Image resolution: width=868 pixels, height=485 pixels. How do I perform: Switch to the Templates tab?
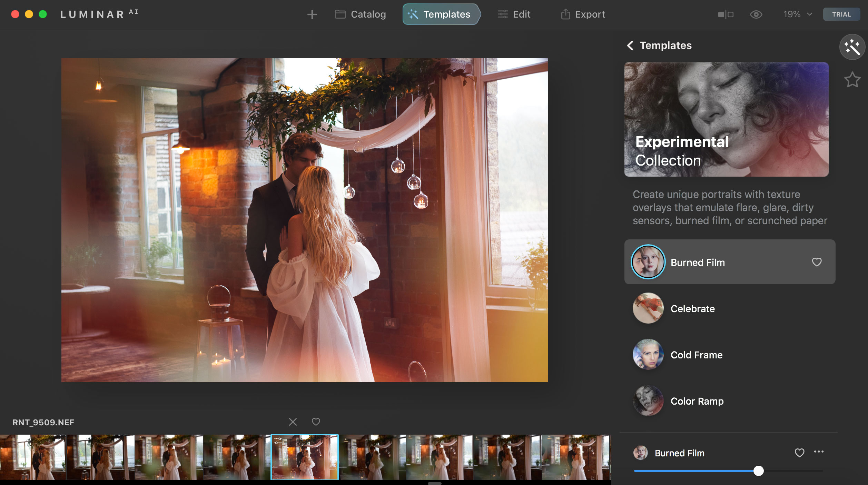coord(441,14)
